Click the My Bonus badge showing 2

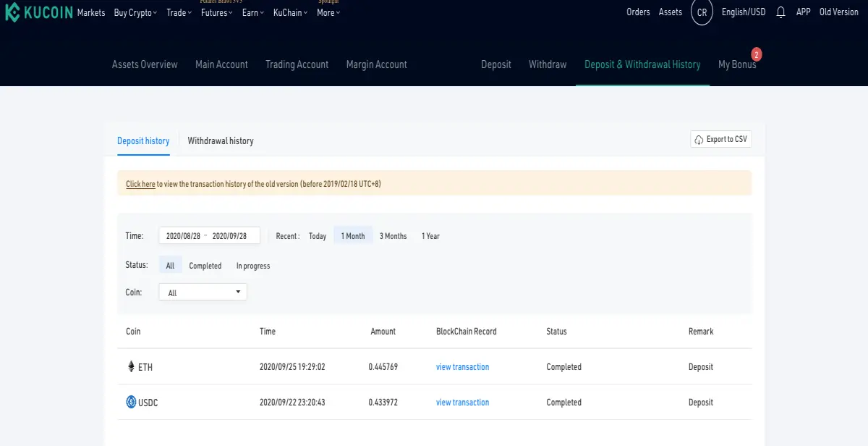(757, 54)
